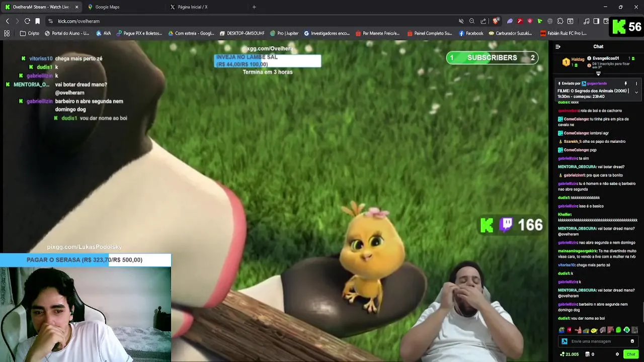Screen dimensions: 644x362
Task: Click the Chat panel header
Action: click(x=598, y=47)
